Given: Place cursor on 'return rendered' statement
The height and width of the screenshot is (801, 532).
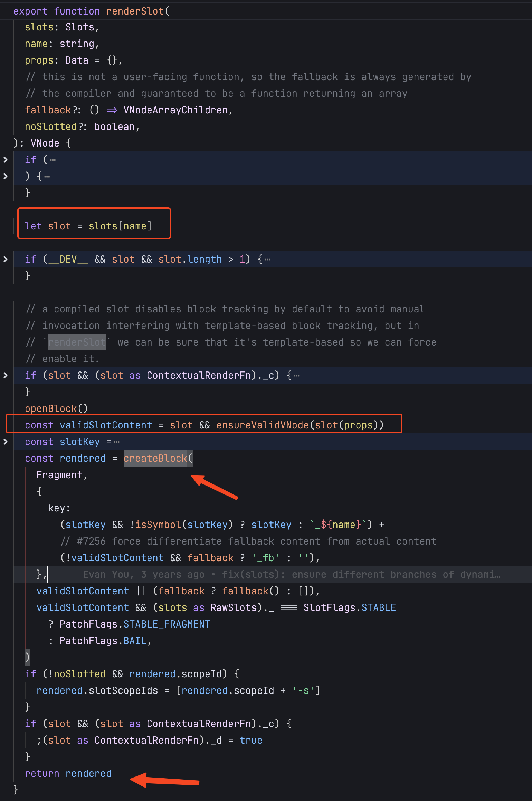Looking at the screenshot, I should click(68, 773).
